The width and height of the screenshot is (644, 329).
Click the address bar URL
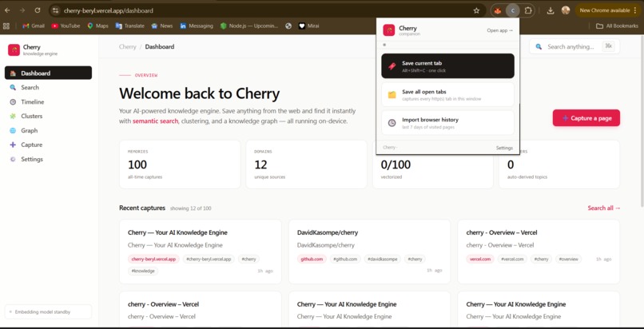point(109,10)
